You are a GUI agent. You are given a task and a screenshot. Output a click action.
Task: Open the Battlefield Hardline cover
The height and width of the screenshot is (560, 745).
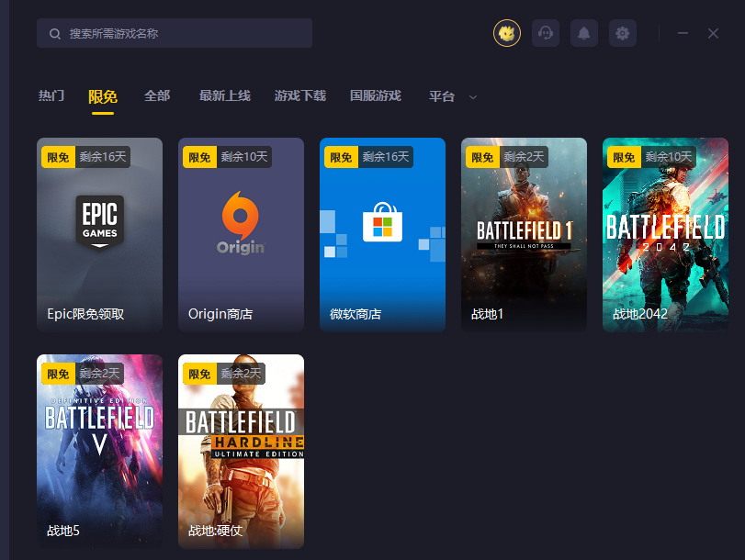pos(241,452)
